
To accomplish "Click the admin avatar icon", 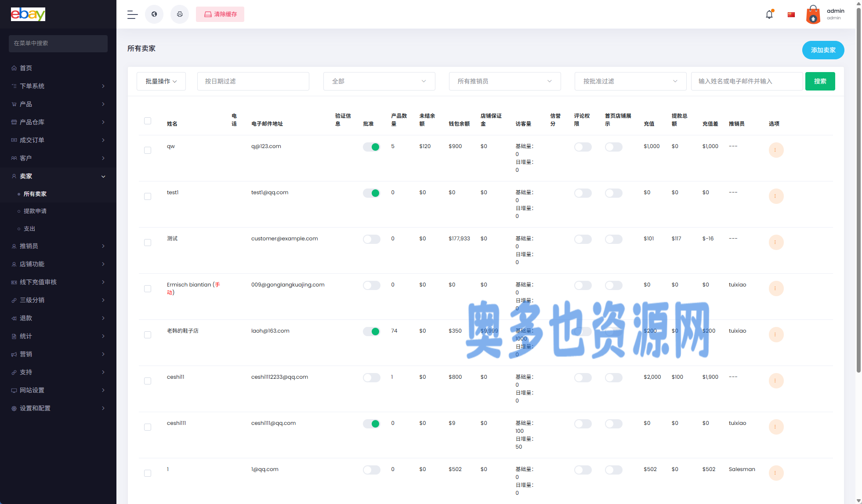I will (813, 15).
